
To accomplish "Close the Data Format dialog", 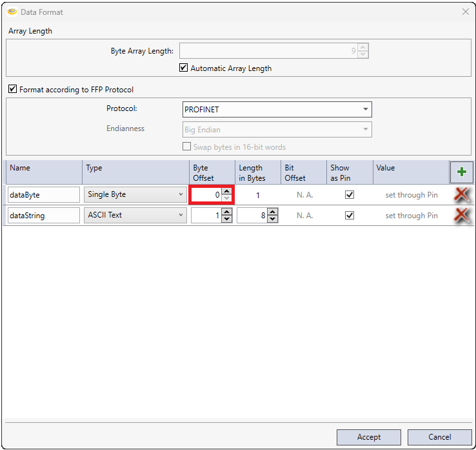I will (465, 12).
